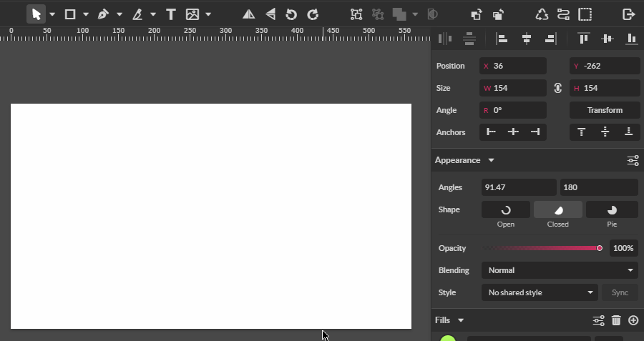Screen dimensions: 644x341
Task: Distribute objects horizontally
Action: click(445, 39)
